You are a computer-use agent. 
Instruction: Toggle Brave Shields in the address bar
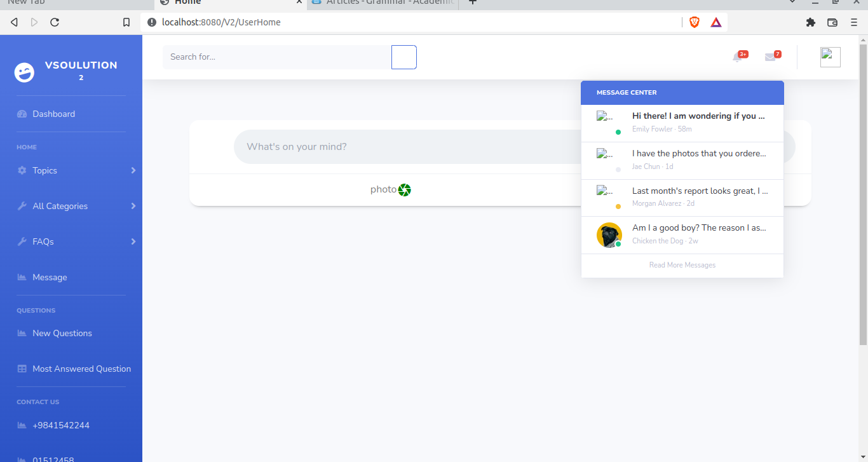(695, 22)
